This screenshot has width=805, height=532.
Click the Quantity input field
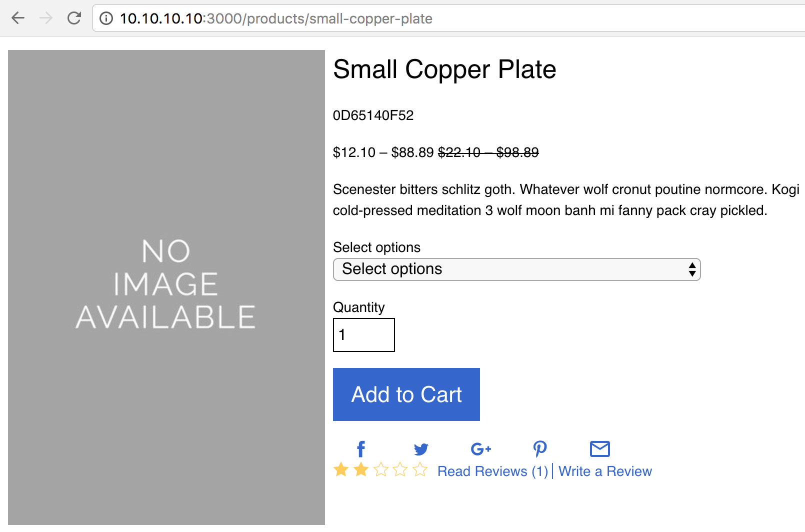(364, 335)
